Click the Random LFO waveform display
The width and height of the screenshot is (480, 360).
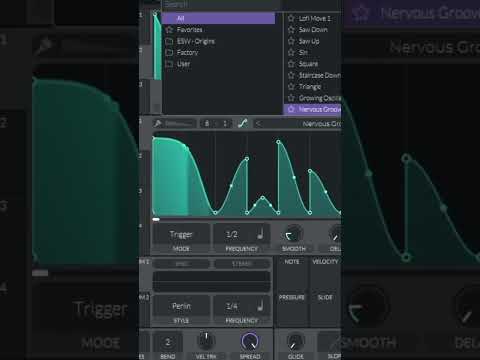click(211, 282)
